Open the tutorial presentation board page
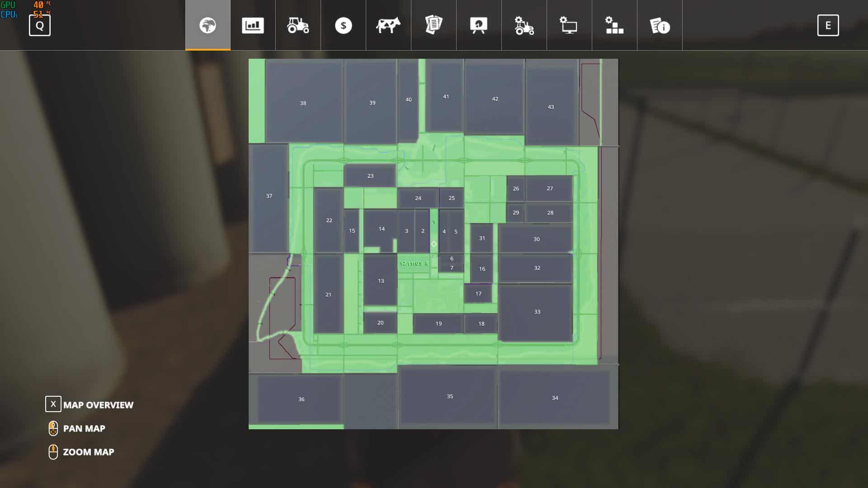Image resolution: width=868 pixels, height=488 pixels. point(479,25)
